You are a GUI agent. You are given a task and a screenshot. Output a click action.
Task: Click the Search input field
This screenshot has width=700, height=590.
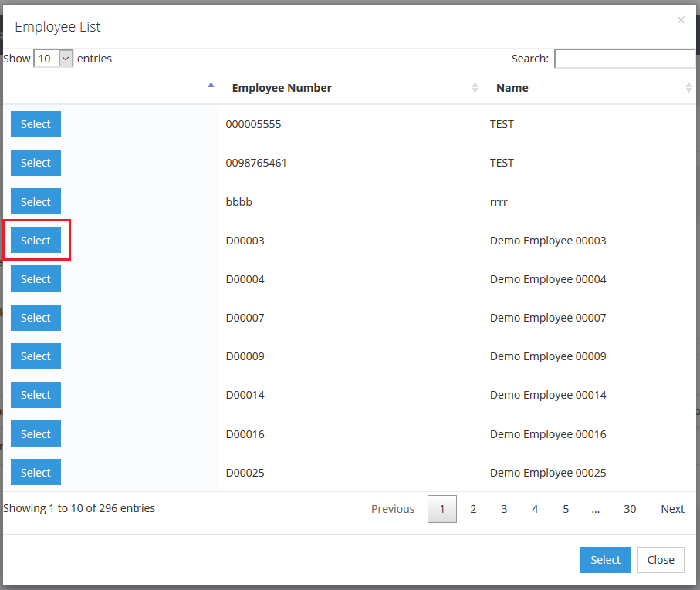624,59
